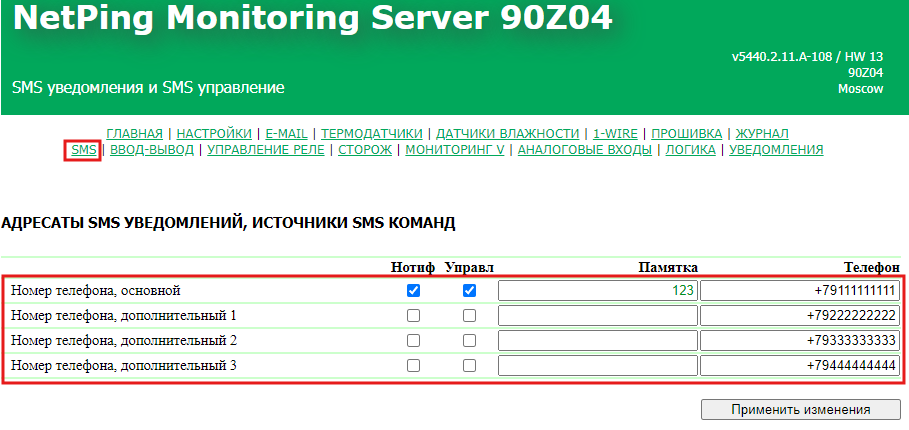The height and width of the screenshot is (430, 909).
Task: Open the ГЛАВНАЯ navigation link
Action: [x=134, y=133]
